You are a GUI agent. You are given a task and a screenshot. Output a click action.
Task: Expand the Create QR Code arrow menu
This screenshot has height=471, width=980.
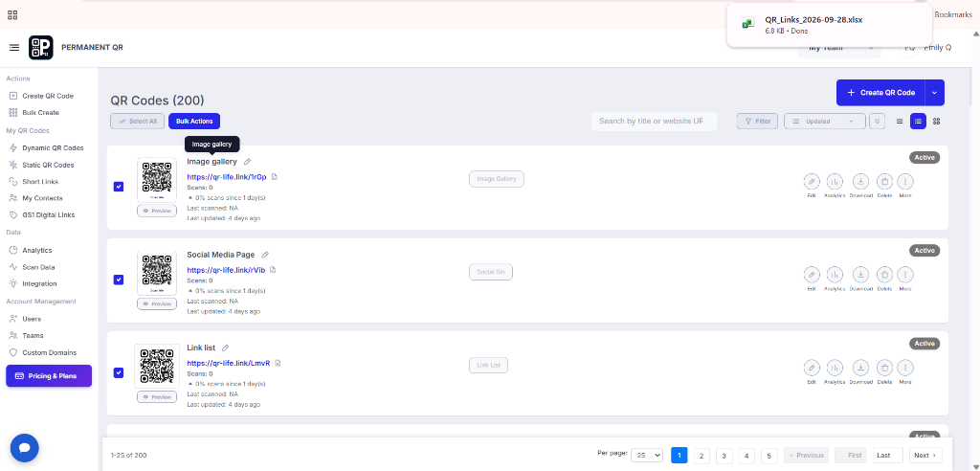pos(934,93)
